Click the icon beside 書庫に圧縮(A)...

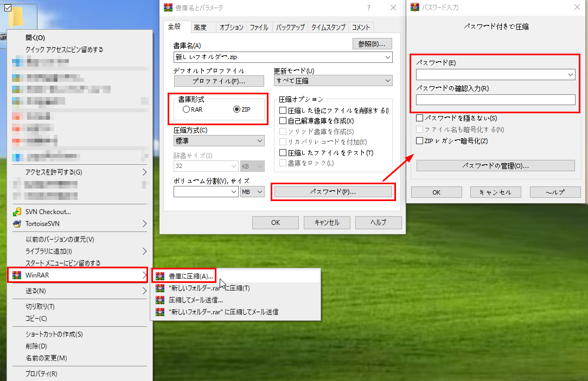click(160, 276)
